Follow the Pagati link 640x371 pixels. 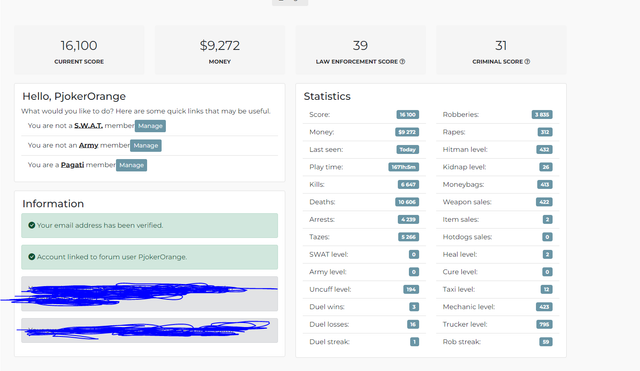(x=72, y=165)
